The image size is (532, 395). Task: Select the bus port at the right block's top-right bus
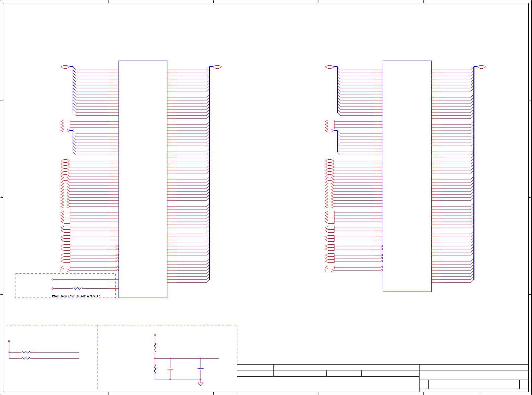tap(482, 67)
